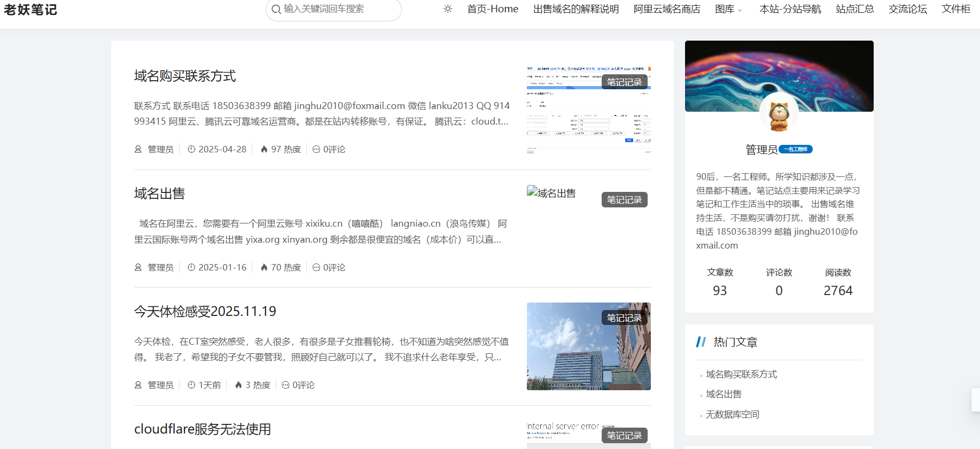Open the cloudflare服务无法使用 article
Screen dimensions: 980x449
[202, 429]
